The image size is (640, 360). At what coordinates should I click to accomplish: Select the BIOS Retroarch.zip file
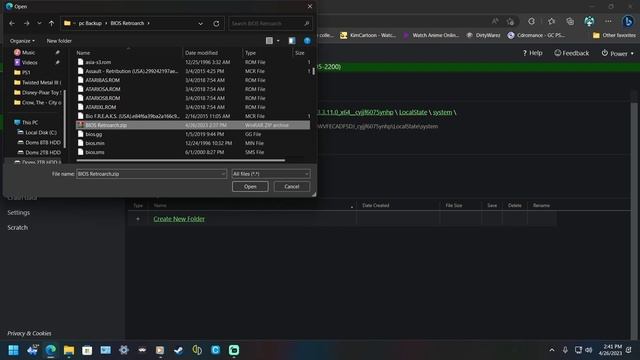(x=193, y=125)
